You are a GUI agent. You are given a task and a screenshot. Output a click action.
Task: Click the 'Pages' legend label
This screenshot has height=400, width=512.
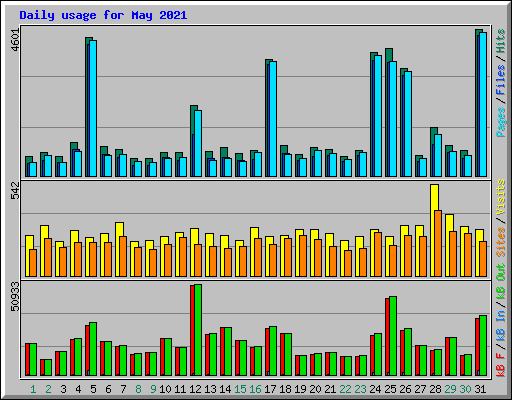(x=501, y=122)
